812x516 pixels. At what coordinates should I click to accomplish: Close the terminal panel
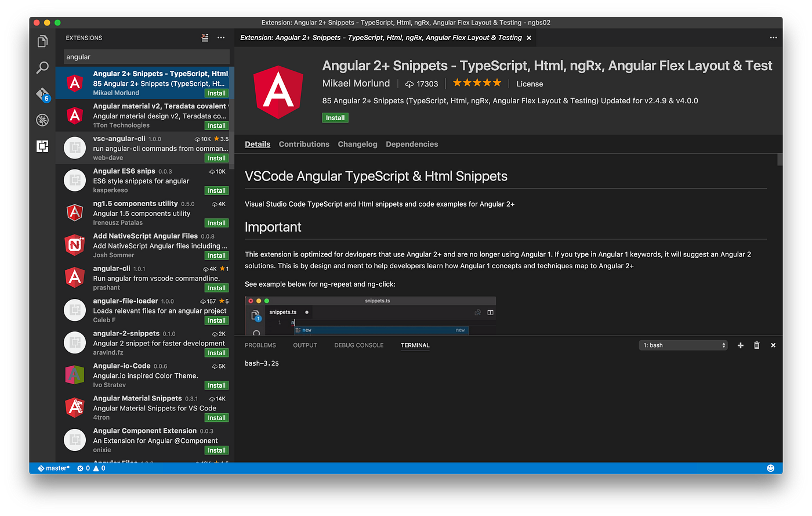point(773,345)
